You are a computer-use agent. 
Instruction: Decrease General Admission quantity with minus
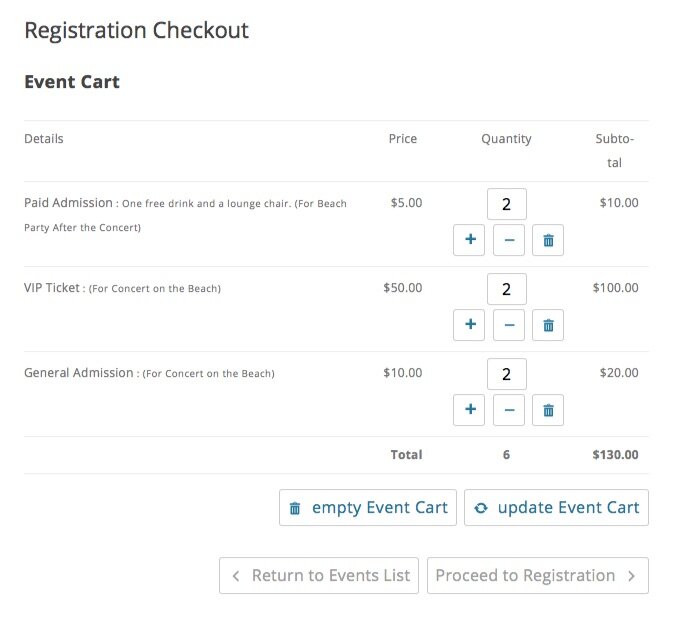tap(509, 410)
